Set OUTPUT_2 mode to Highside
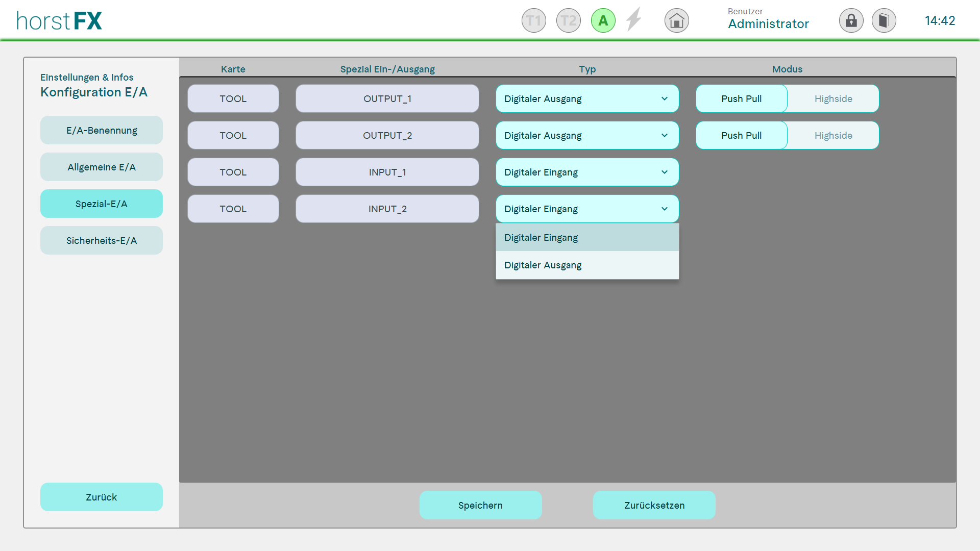This screenshot has height=551, width=980. pos(833,135)
